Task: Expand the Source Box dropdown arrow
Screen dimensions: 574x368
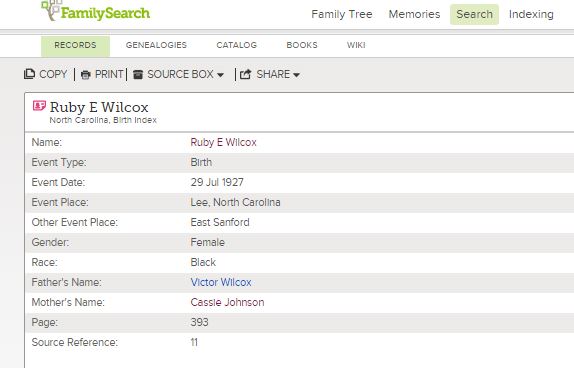Action: 220,75
